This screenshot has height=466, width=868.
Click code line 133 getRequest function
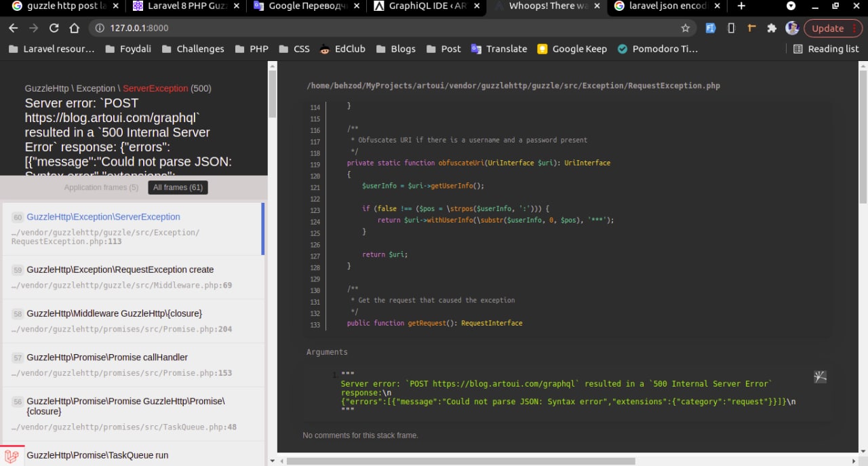(435, 324)
